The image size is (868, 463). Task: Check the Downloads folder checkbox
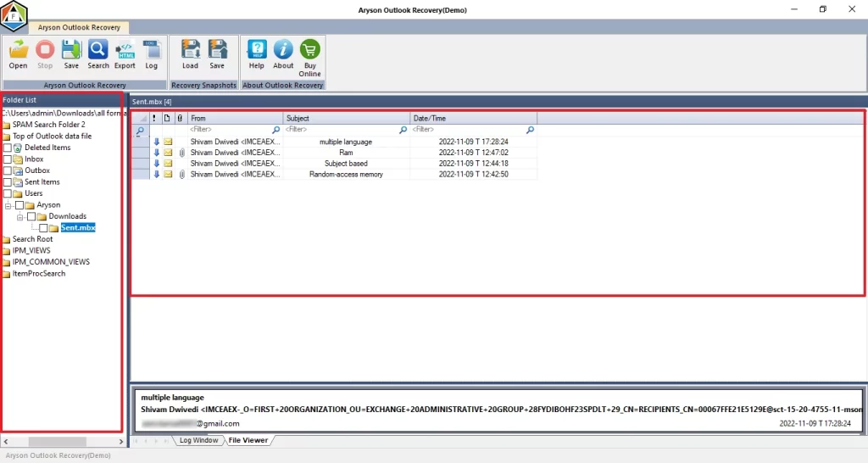(x=31, y=216)
